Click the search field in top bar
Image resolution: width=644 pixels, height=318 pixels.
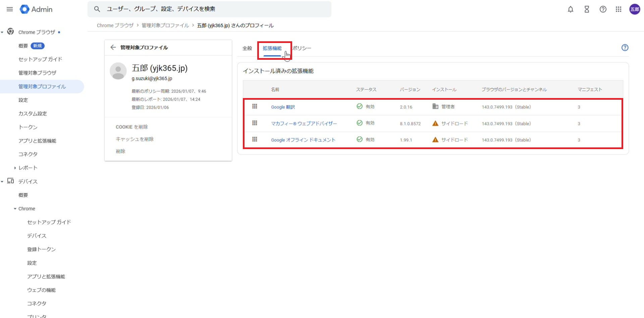click(x=215, y=9)
